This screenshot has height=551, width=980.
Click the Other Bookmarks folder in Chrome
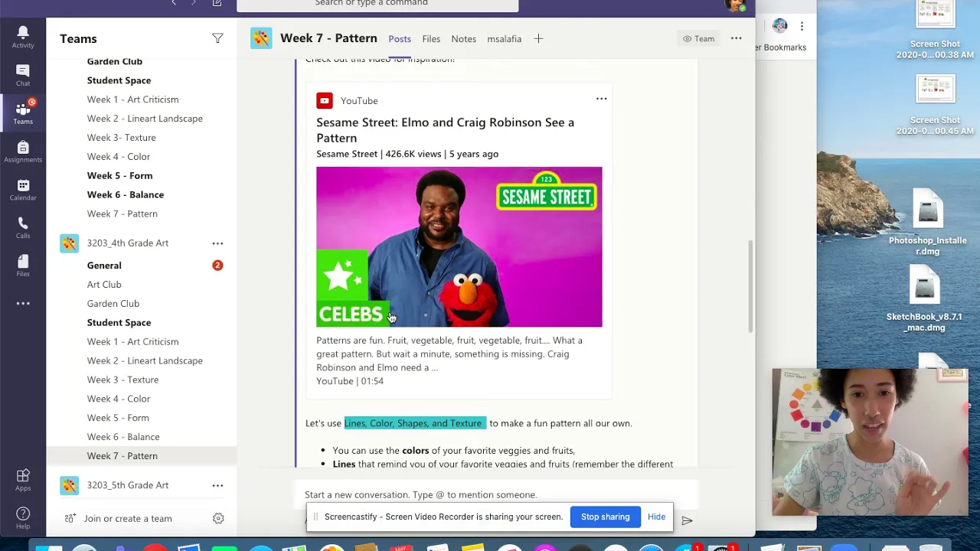780,47
